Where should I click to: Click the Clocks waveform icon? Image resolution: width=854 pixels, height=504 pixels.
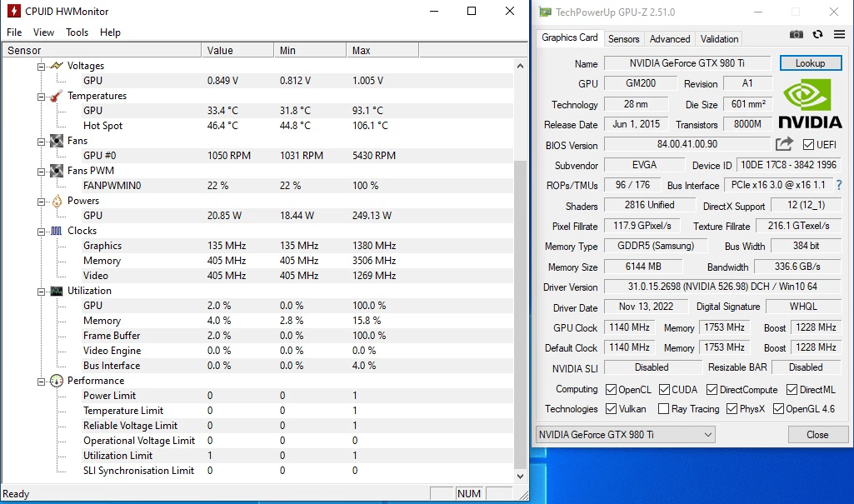click(x=56, y=231)
